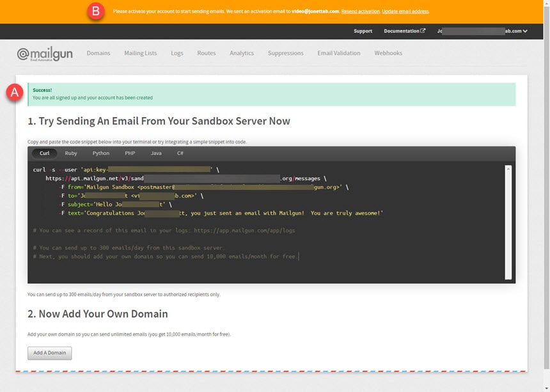Click 'You are all signed up' message
550x392 pixels.
[93, 98]
